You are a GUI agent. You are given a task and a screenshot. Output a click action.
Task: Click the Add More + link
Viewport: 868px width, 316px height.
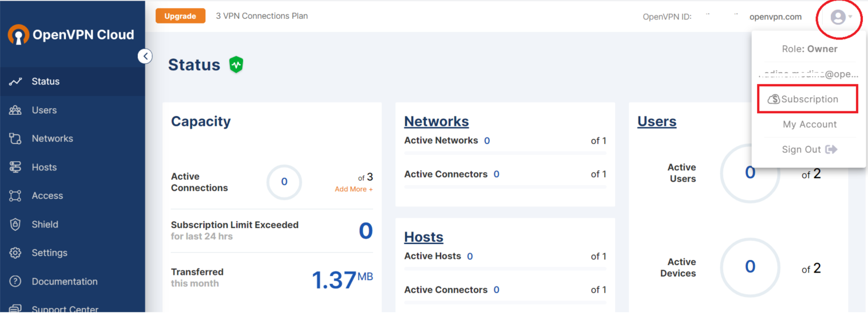click(354, 189)
